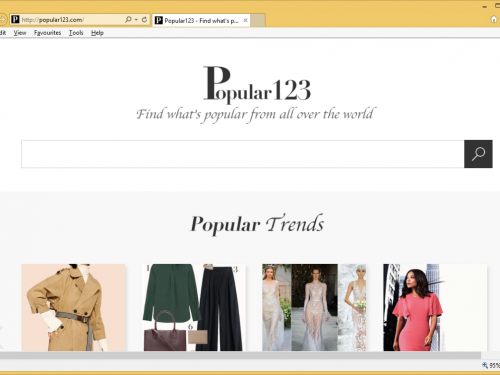Screen dimensions: 500x375
Task: Open the green blouse outfit thumbnail
Action: [194, 307]
